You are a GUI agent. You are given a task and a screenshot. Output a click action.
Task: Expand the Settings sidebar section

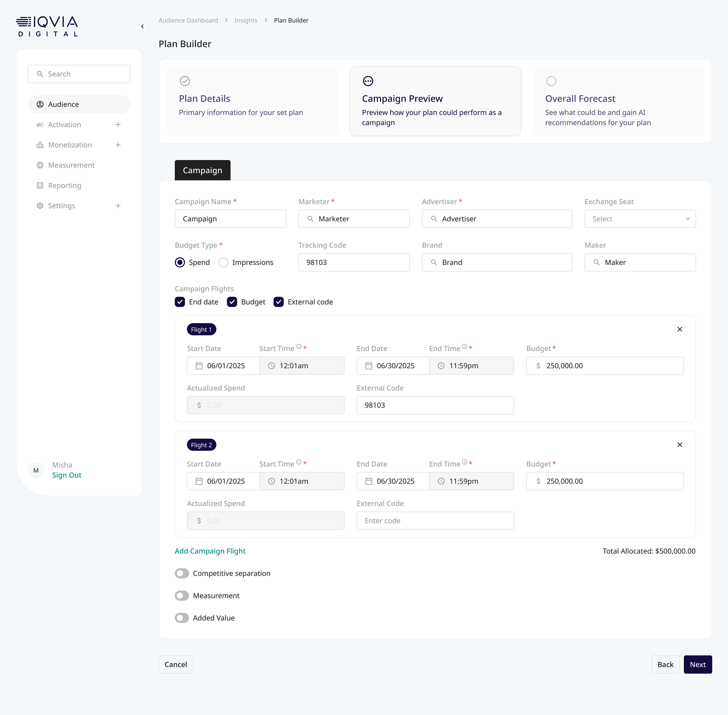tap(118, 206)
